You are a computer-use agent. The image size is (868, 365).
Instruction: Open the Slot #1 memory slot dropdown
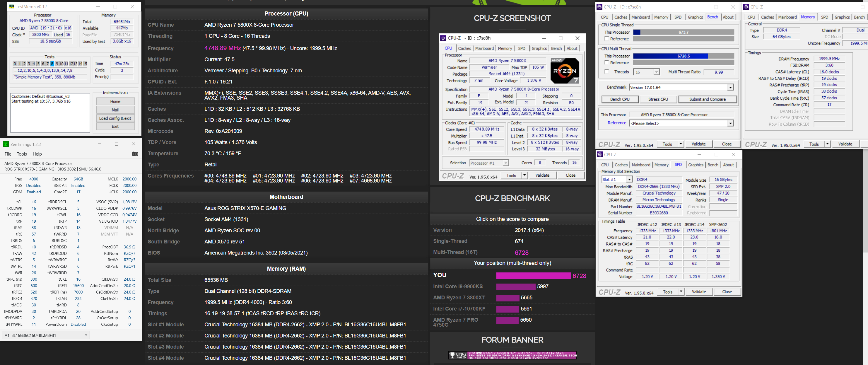pyautogui.click(x=629, y=180)
